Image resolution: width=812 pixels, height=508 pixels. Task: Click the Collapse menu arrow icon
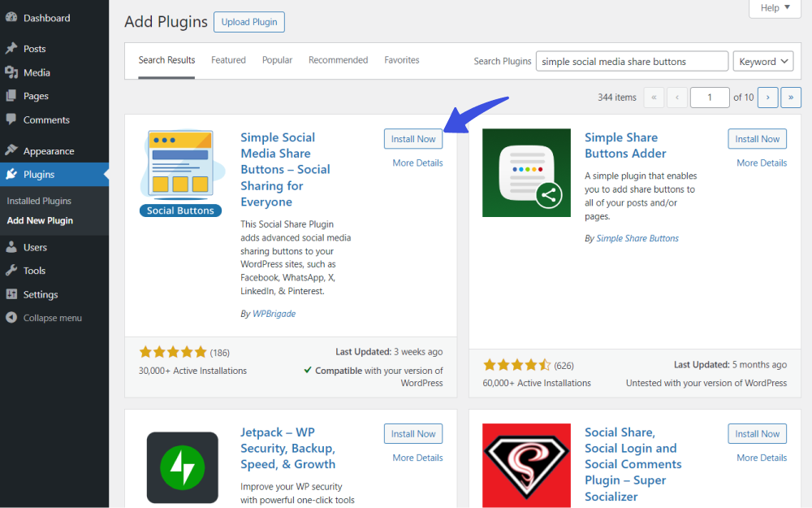pos(11,318)
